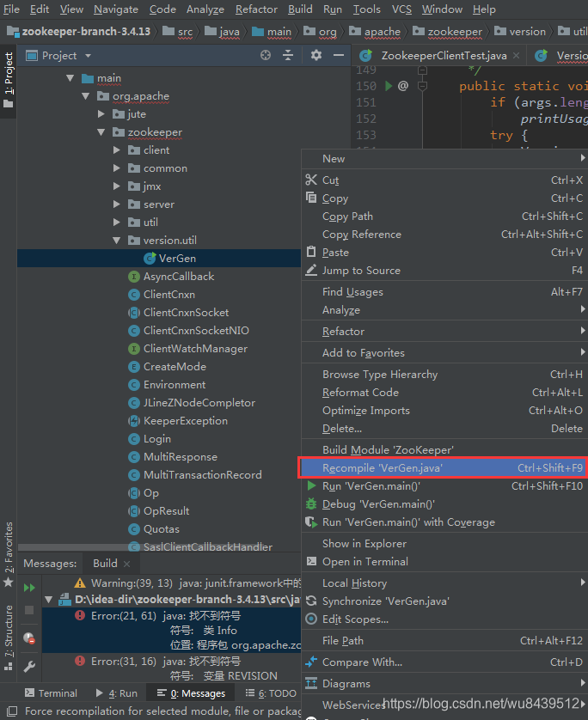Image resolution: width=588 pixels, height=720 pixels.
Task: Expand the client package
Action: pos(117,150)
